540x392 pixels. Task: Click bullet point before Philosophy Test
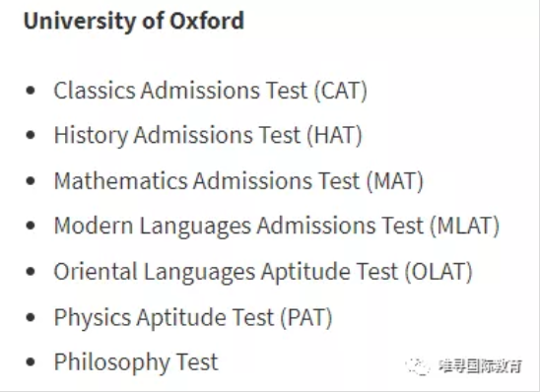(x=31, y=362)
